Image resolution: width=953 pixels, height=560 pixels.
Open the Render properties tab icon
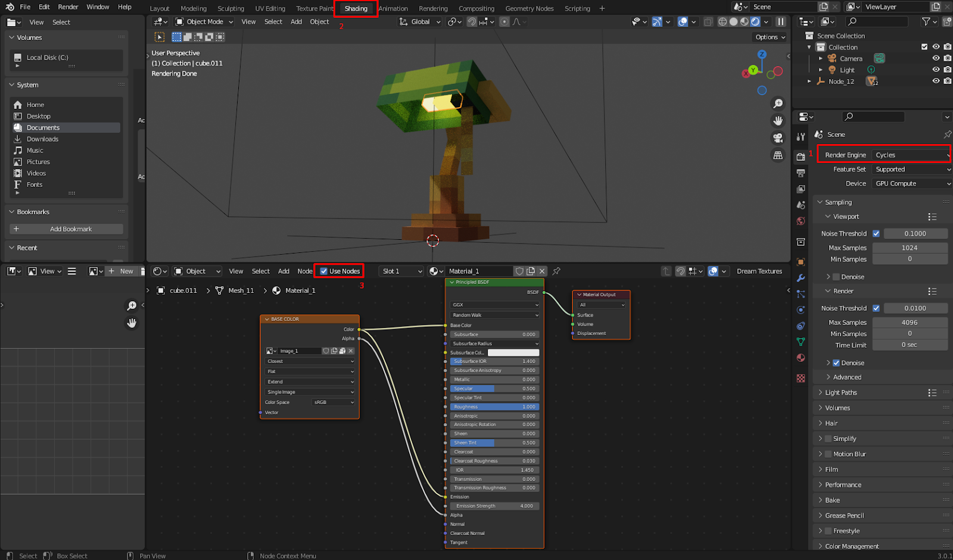801,157
